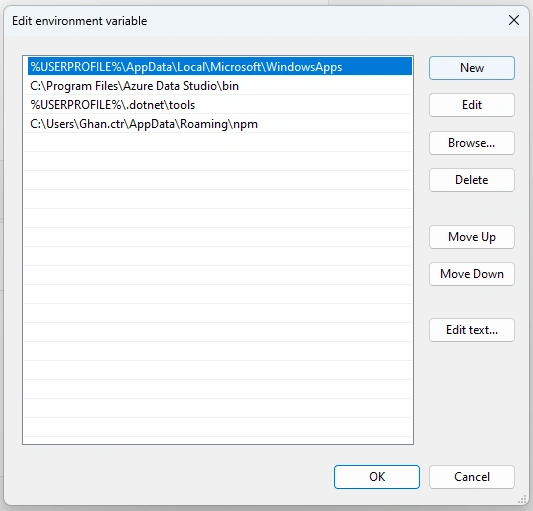The height and width of the screenshot is (511, 533).
Task: Click the dialog resize grip corner
Action: 522,499
